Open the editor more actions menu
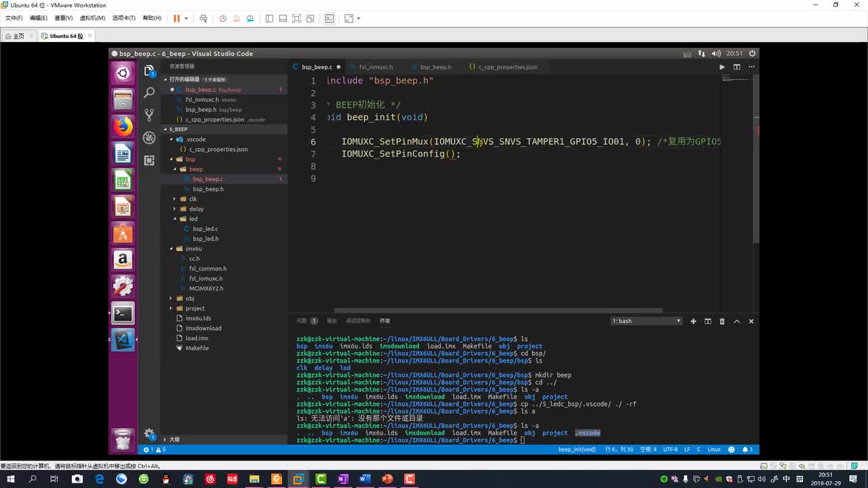The height and width of the screenshot is (488, 868). [751, 67]
